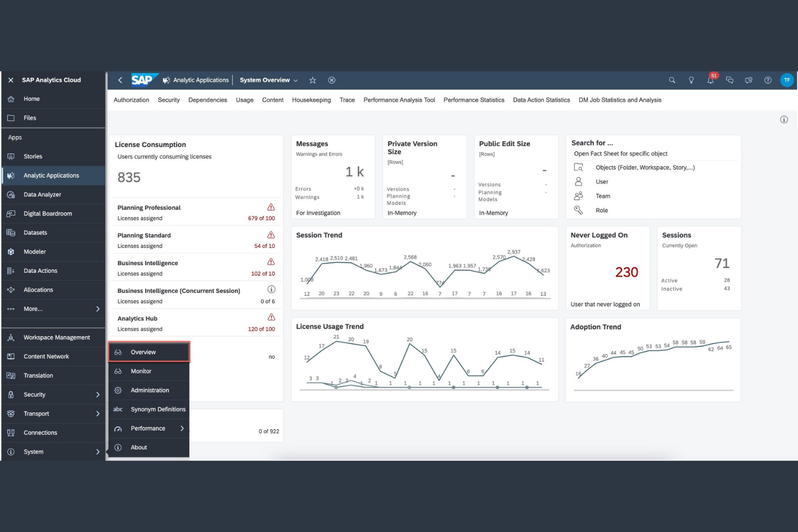798x532 pixels.
Task: Click the Help question mark icon
Action: tap(768, 80)
